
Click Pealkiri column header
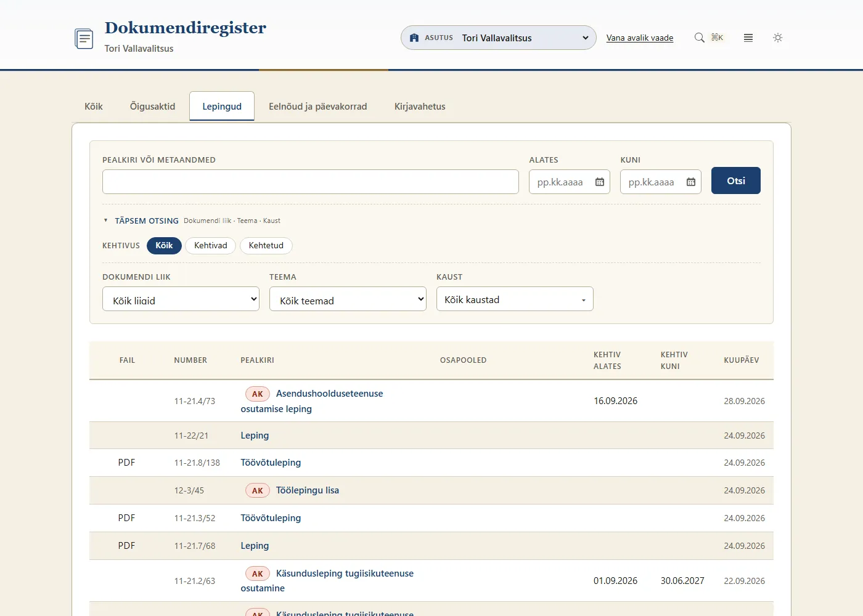click(258, 360)
